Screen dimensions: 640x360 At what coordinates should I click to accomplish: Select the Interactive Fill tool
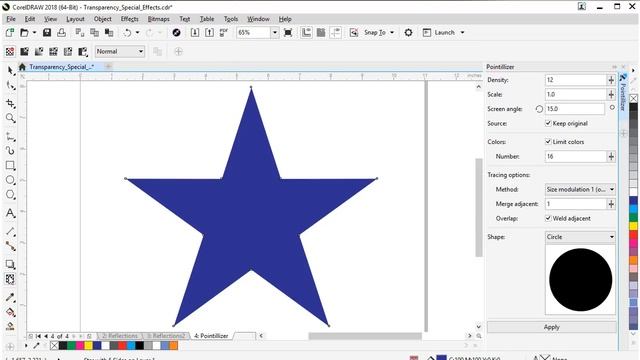coord(10,312)
